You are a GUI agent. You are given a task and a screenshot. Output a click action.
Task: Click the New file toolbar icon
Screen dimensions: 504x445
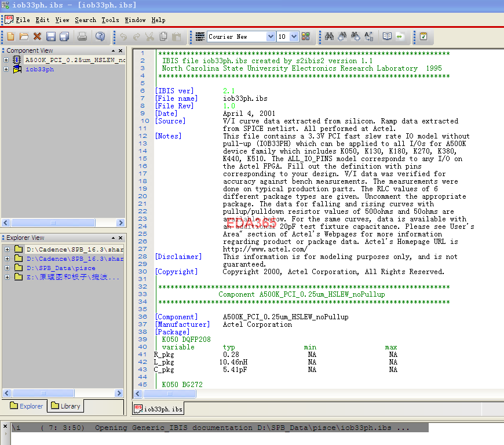pos(11,37)
